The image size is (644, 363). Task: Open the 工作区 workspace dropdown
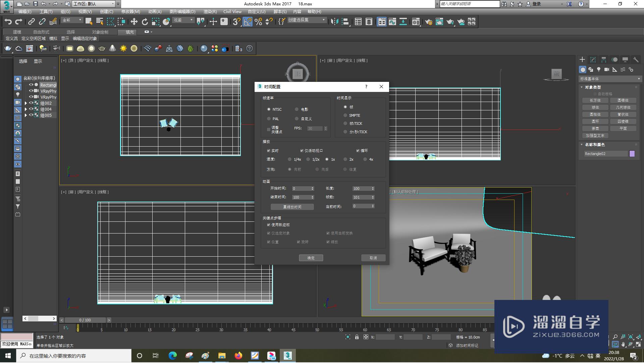pyautogui.click(x=93, y=4)
